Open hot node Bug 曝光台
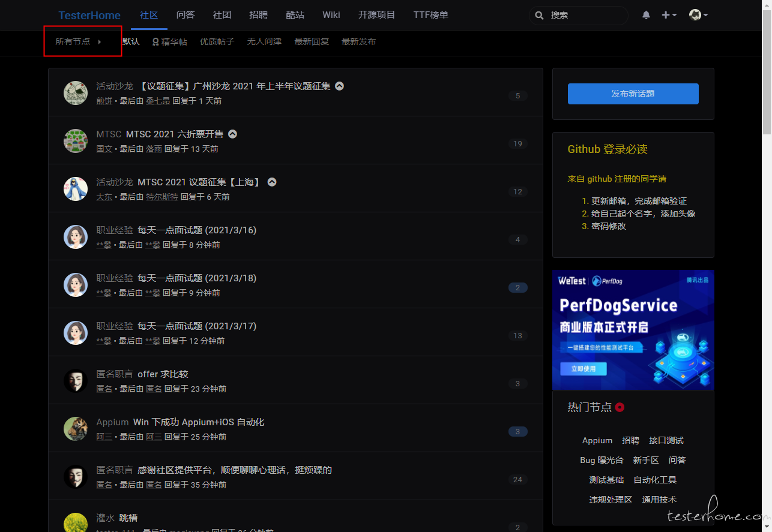This screenshot has width=772, height=532. (602, 460)
